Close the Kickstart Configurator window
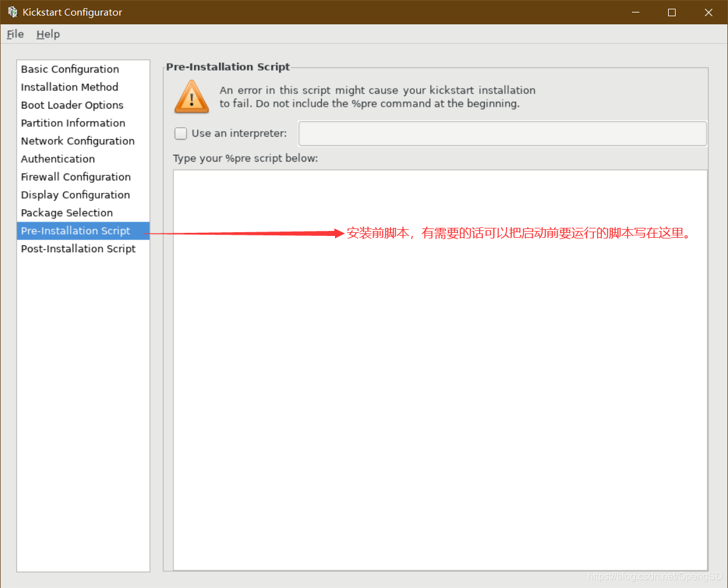The image size is (728, 588). (708, 12)
